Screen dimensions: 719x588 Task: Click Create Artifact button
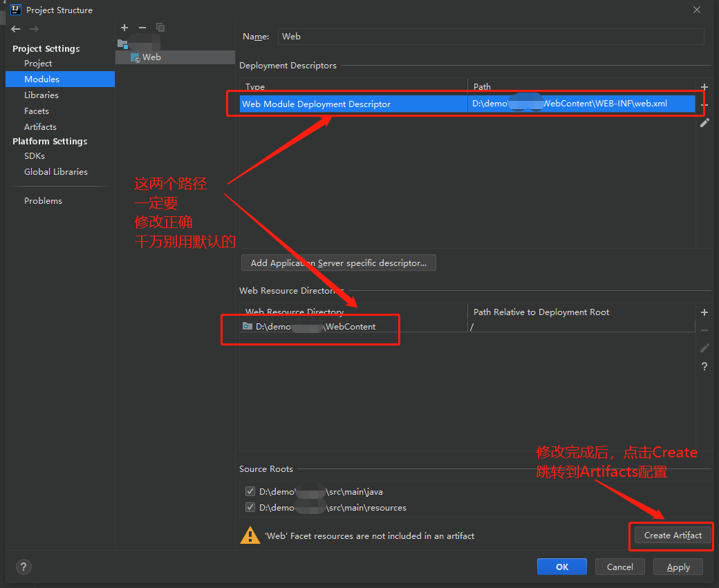(x=673, y=535)
